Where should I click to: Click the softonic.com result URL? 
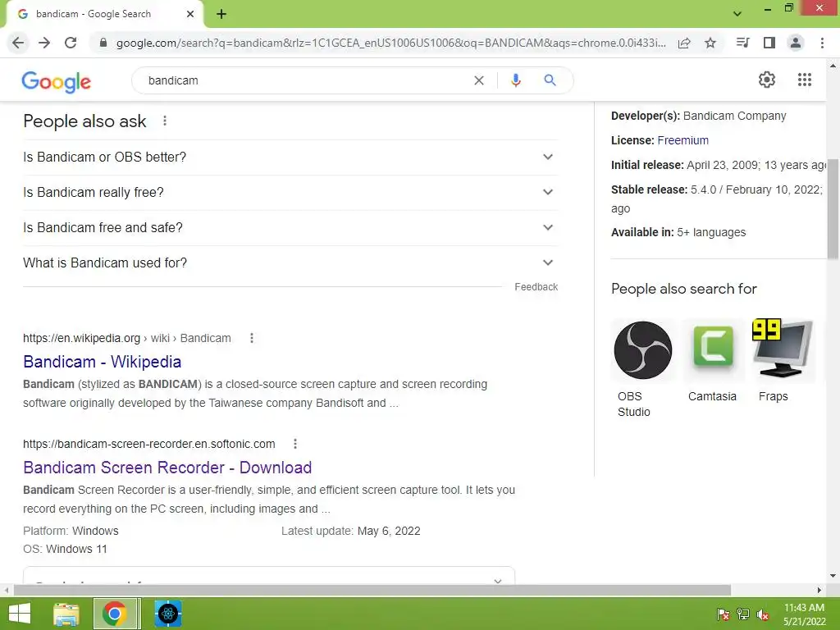(x=149, y=444)
